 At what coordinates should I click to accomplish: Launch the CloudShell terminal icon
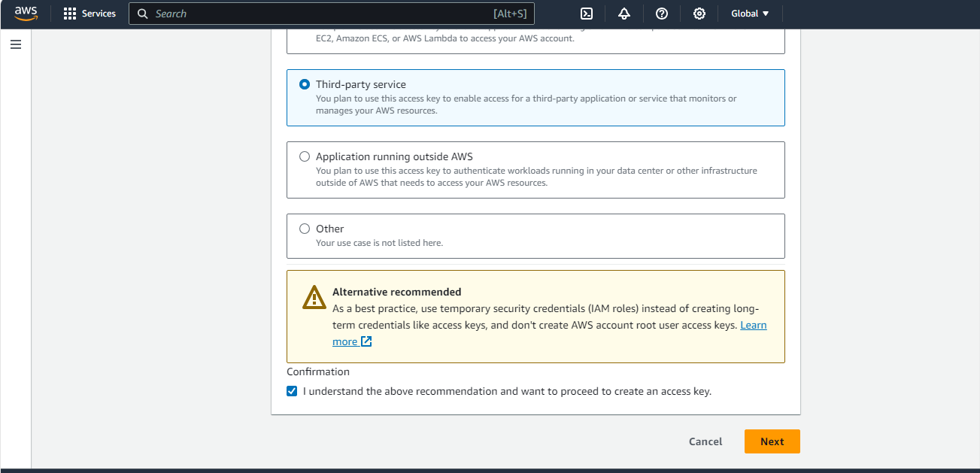(587, 14)
